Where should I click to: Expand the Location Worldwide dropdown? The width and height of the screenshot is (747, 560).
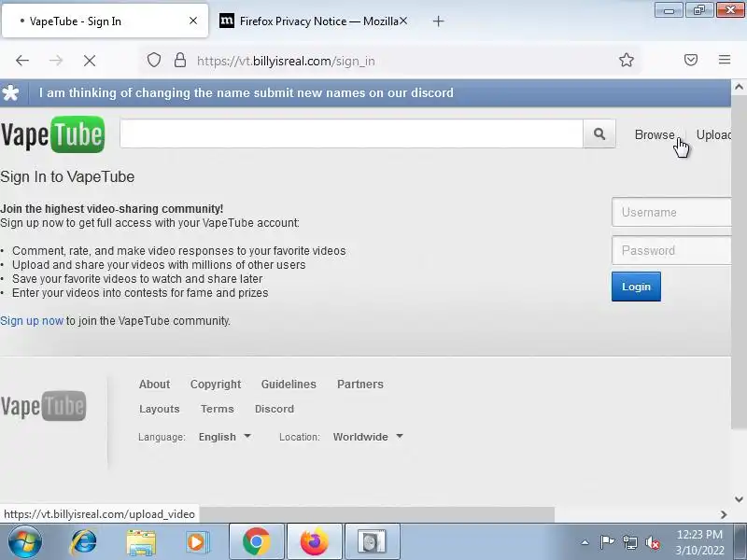coord(368,437)
